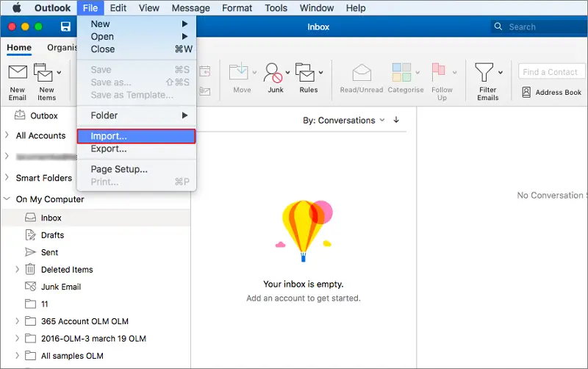The height and width of the screenshot is (369, 588).
Task: Click the Move to folder icon
Action: (238, 71)
